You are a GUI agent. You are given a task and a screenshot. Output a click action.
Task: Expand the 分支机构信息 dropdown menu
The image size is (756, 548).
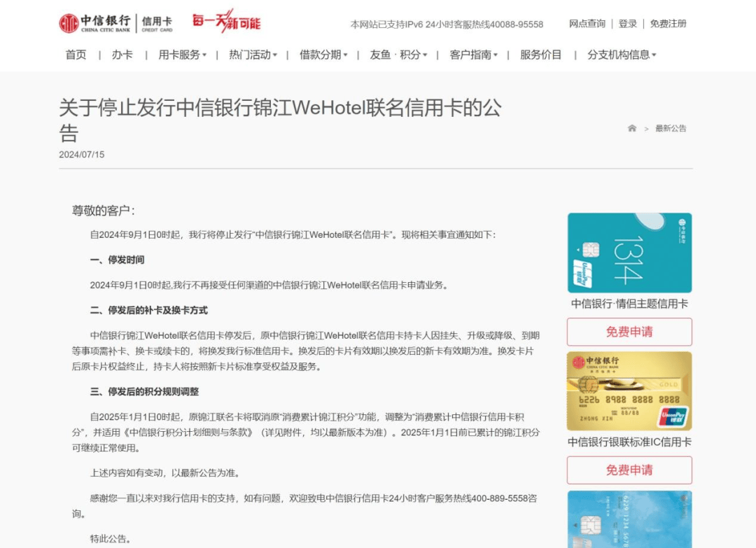(622, 55)
